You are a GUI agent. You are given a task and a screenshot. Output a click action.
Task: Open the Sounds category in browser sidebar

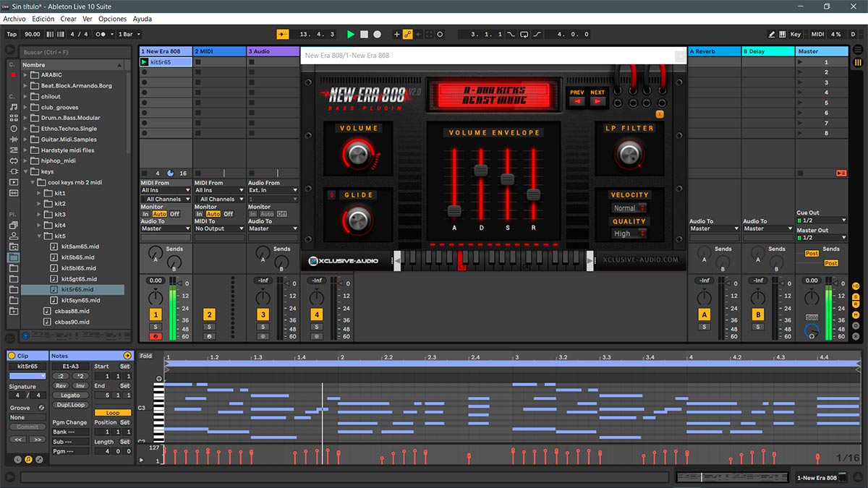tap(14, 106)
